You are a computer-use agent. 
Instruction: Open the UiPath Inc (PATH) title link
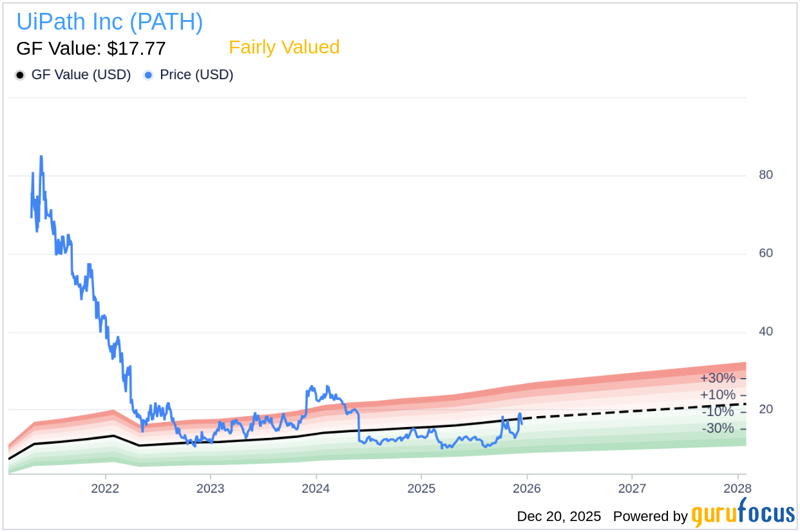pyautogui.click(x=110, y=22)
